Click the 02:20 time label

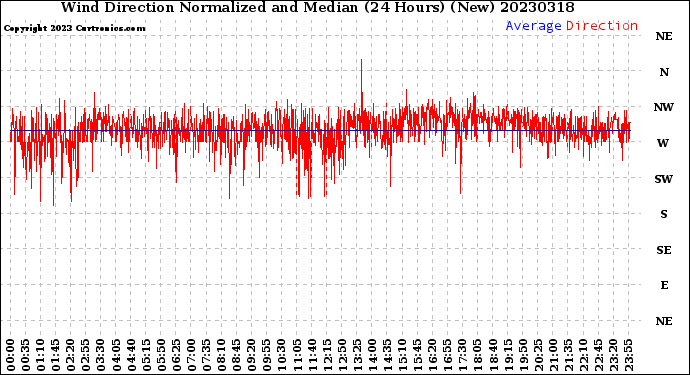[x=71, y=355]
